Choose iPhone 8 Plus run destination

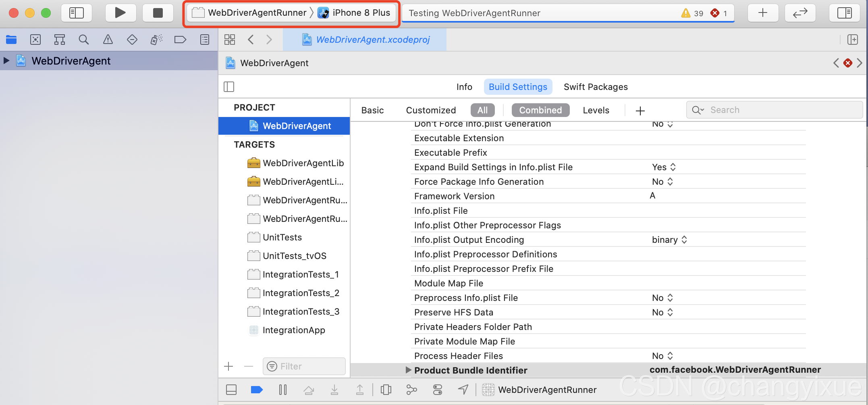(x=354, y=13)
